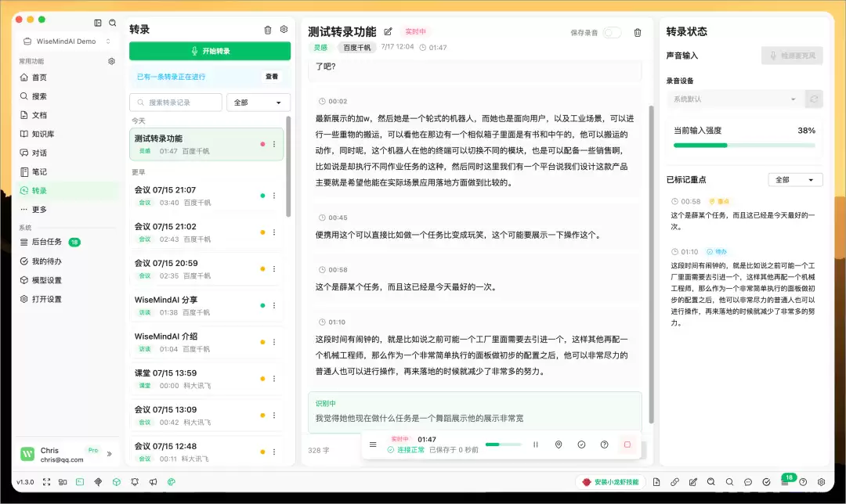The width and height of the screenshot is (846, 504).
Task: Open the notification bell in the status bar
Action: (x=135, y=482)
